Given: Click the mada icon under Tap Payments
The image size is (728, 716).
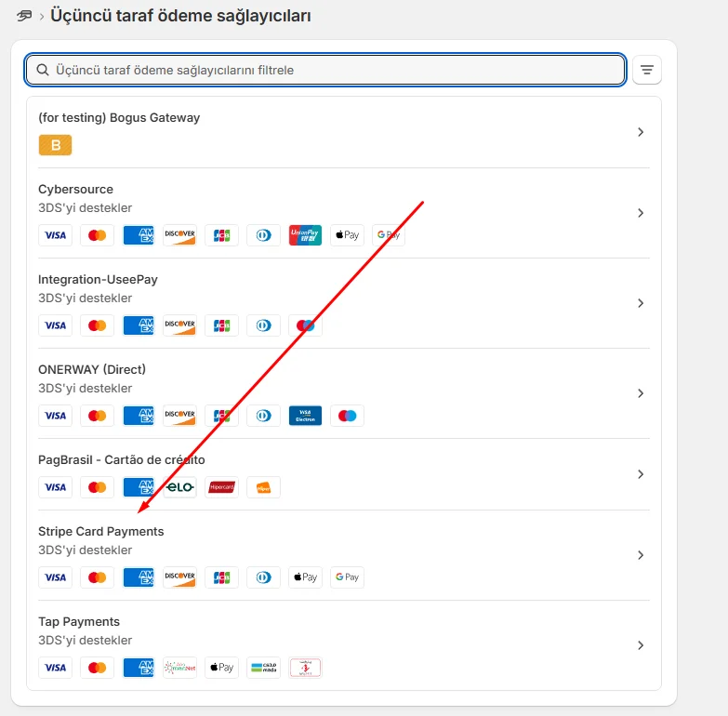Looking at the screenshot, I should (x=263, y=668).
